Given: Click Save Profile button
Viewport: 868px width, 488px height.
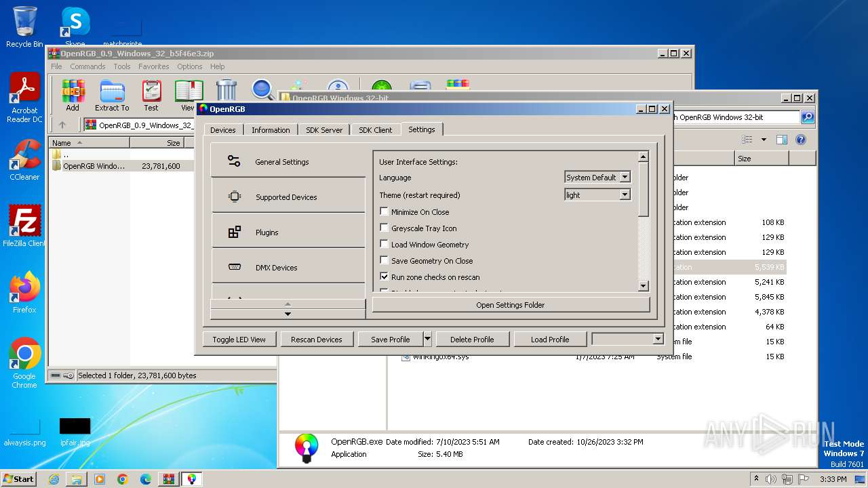Looking at the screenshot, I should pos(391,339).
